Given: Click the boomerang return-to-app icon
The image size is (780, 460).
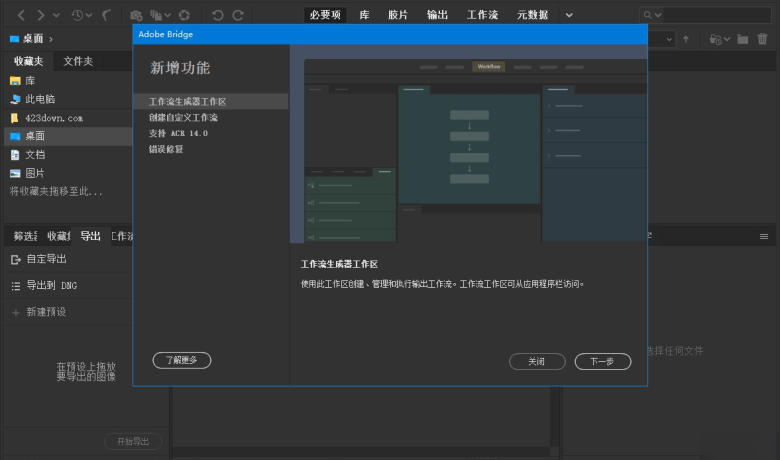Looking at the screenshot, I should (106, 15).
